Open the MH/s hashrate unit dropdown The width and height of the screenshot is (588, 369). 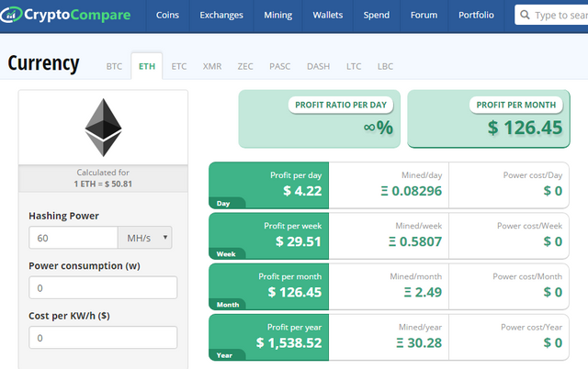(x=145, y=238)
